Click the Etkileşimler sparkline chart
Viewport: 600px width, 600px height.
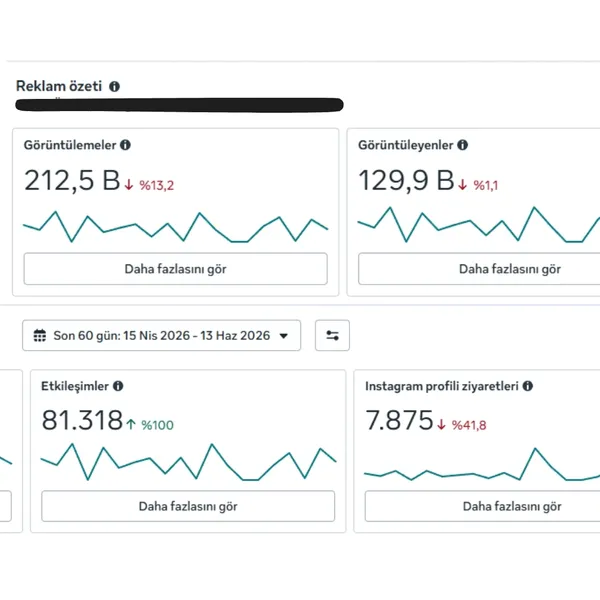click(x=188, y=462)
